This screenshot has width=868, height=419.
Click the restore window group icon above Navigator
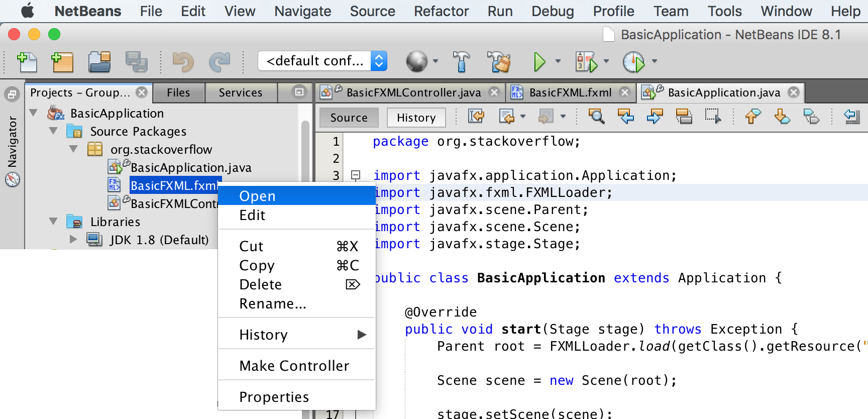(x=12, y=94)
